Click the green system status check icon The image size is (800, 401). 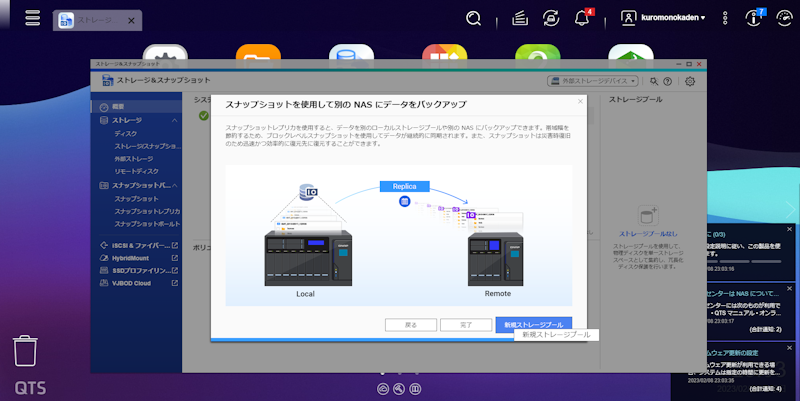click(204, 116)
